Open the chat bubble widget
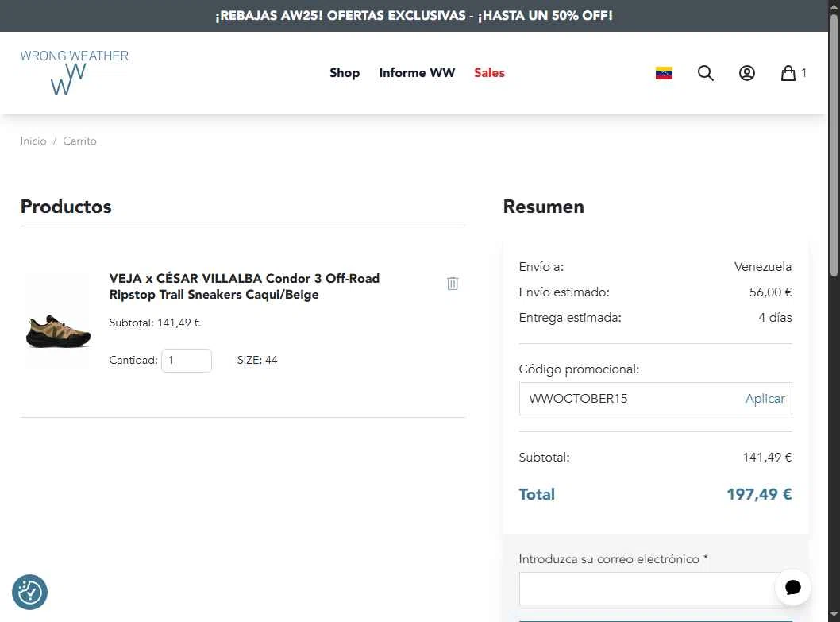Viewport: 840px width, 622px height. click(793, 587)
